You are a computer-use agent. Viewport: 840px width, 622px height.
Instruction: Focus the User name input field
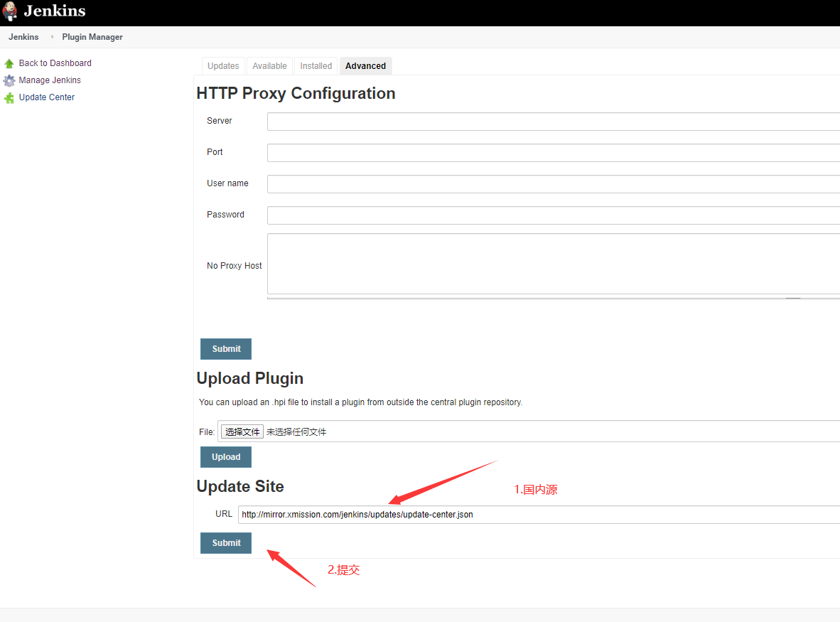pos(554,184)
